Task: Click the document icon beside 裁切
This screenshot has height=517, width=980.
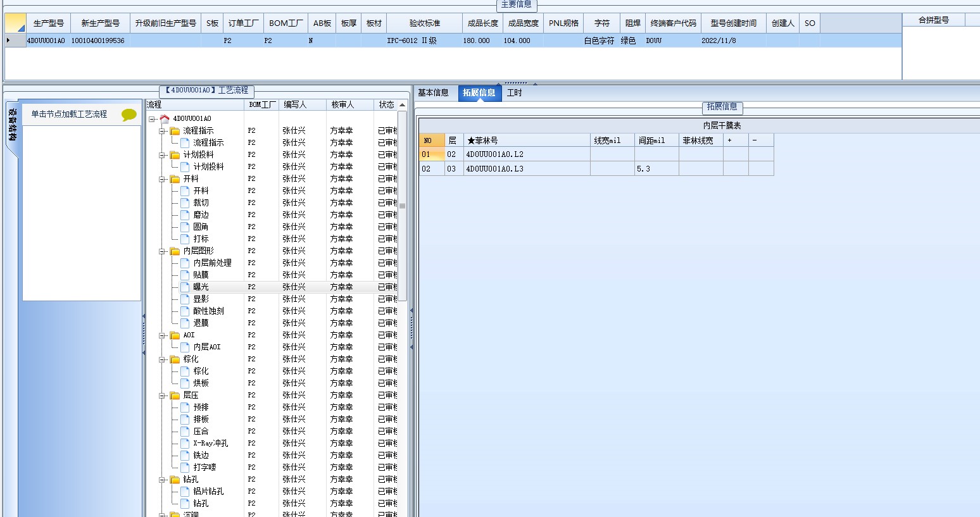Action: (x=185, y=202)
